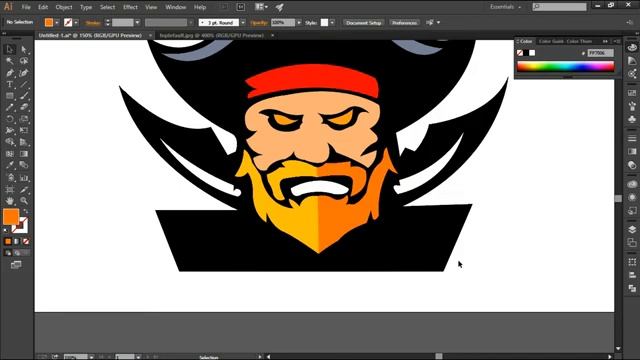640x360 pixels.
Task: Select the Eraser tool
Action: point(24,107)
